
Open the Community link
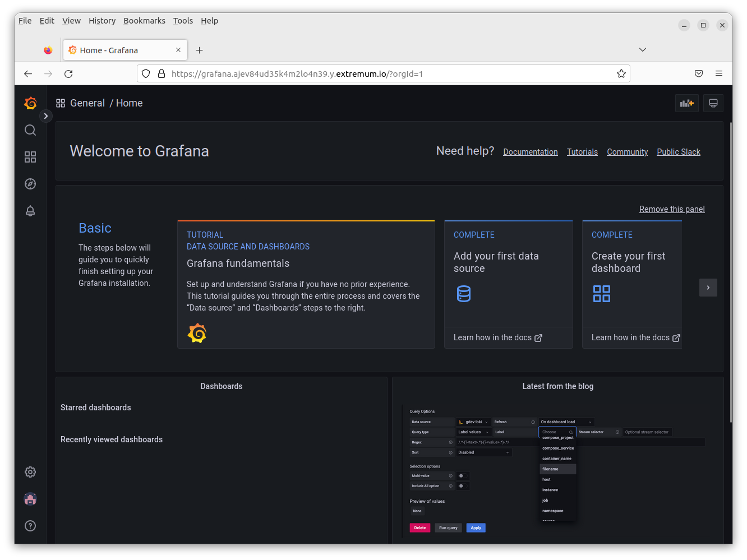pos(627,152)
